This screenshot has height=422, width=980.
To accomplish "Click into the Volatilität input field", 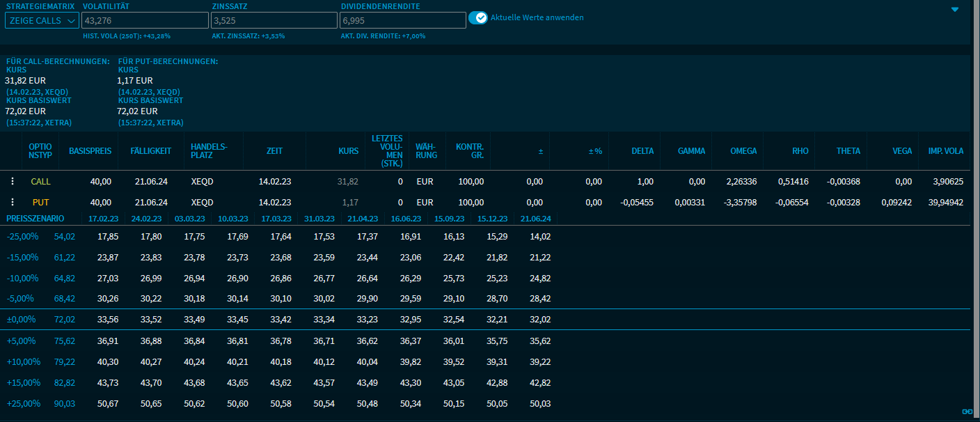I will [x=146, y=20].
